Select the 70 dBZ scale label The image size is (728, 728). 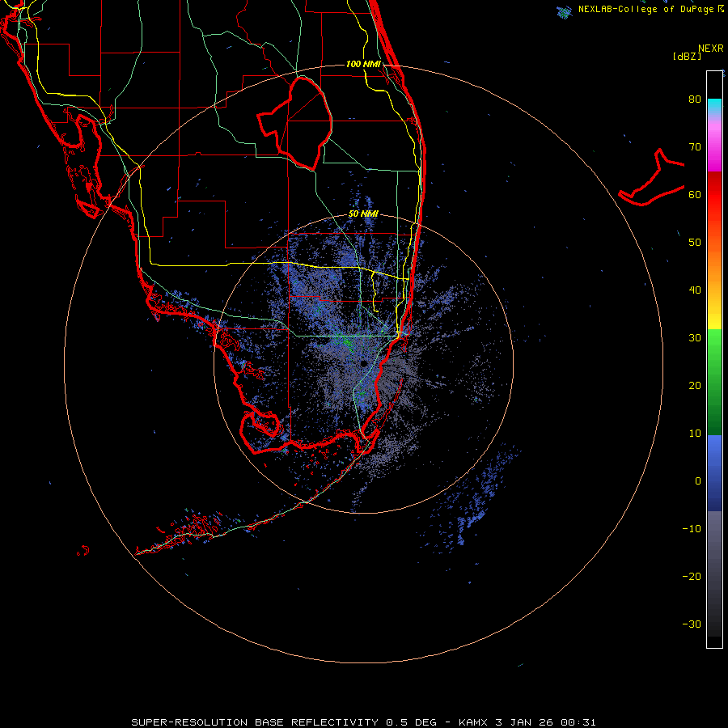(695, 147)
